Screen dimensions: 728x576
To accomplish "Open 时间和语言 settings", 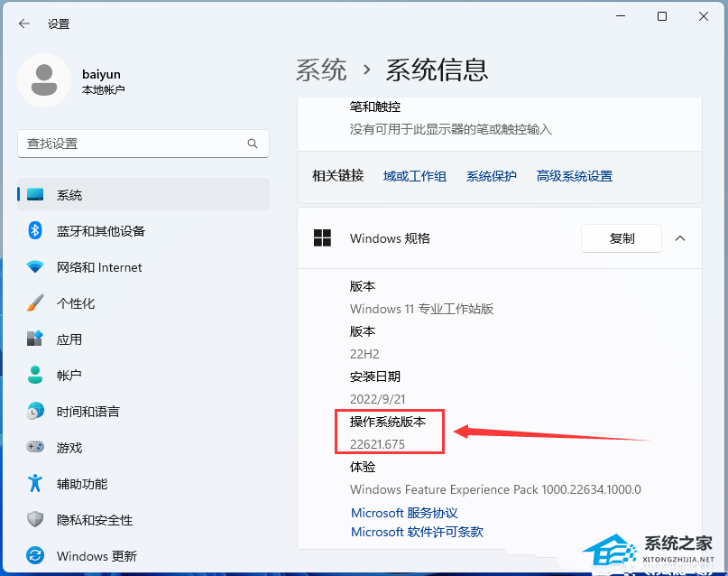I will 88,412.
